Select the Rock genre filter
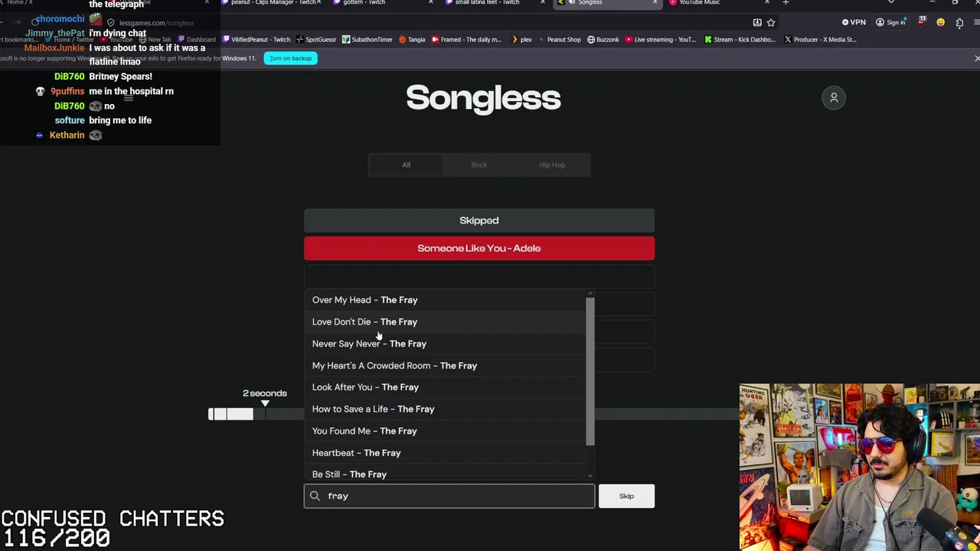Image resolution: width=980 pixels, height=551 pixels. tap(479, 165)
